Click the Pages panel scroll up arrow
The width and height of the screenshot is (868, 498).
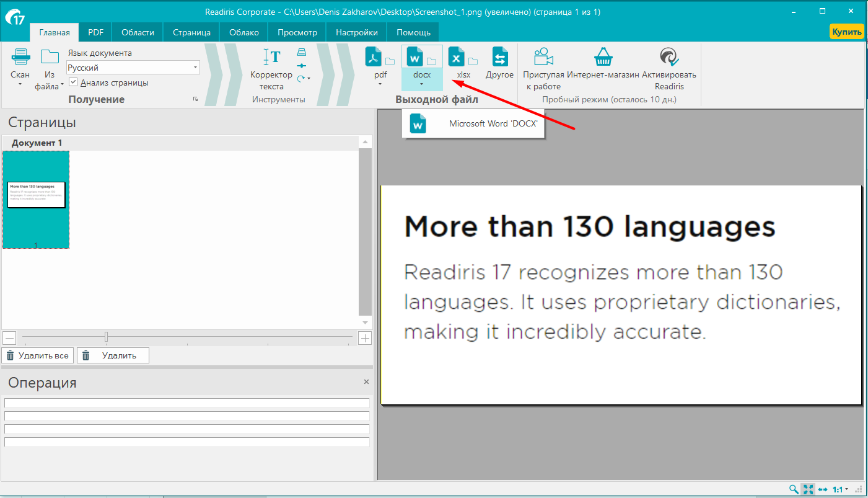click(366, 143)
